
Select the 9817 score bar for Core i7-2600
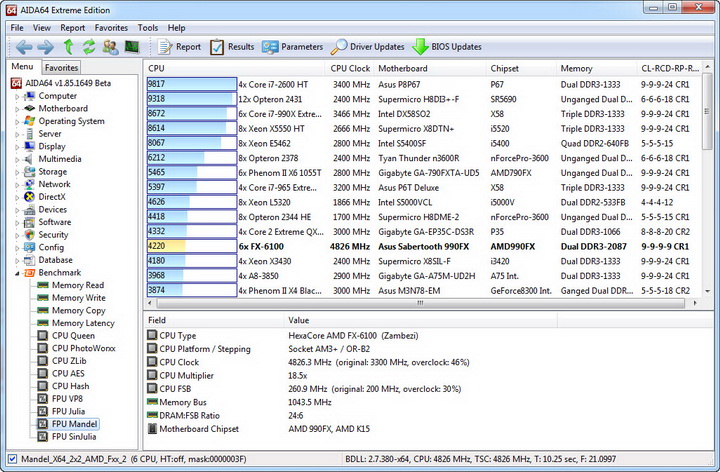(191, 84)
